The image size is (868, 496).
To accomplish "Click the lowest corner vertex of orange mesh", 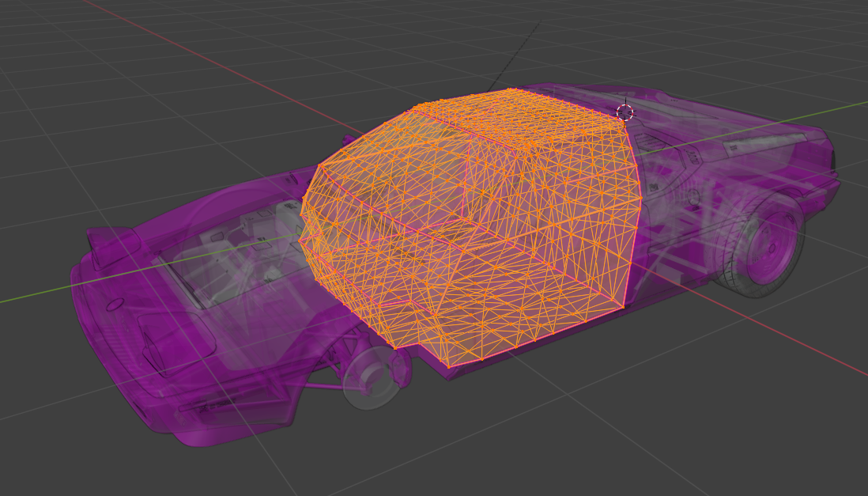I will point(448,367).
